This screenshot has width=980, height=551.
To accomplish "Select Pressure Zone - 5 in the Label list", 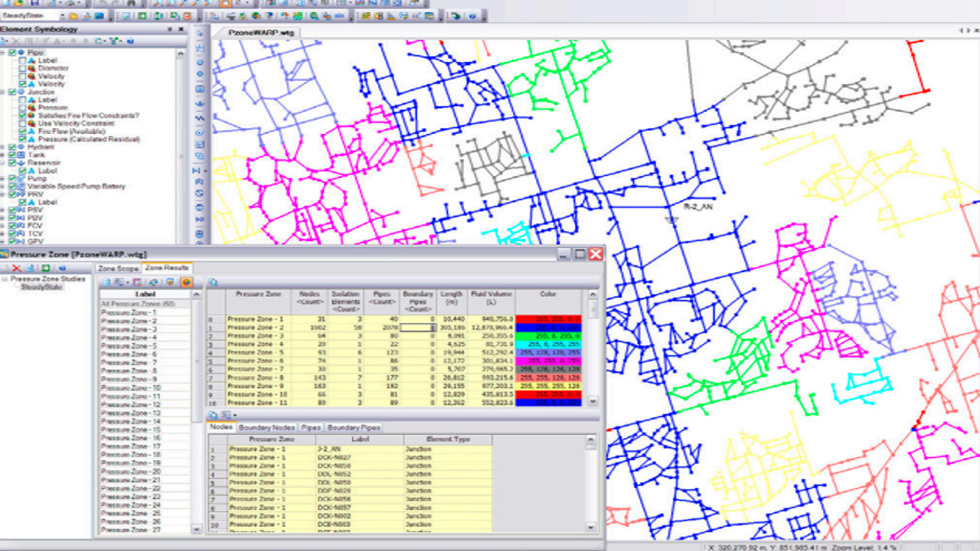I will tap(129, 346).
